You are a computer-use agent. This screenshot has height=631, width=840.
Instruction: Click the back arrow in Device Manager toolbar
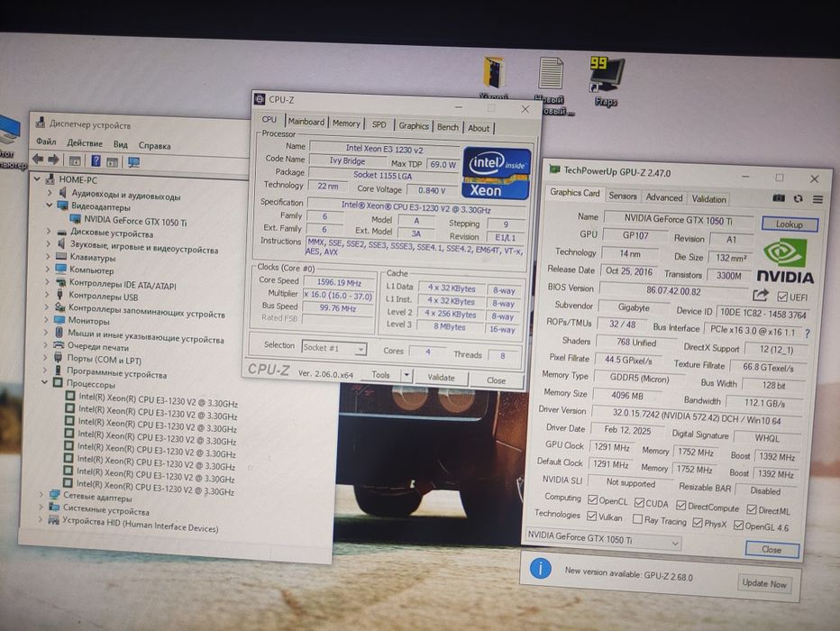click(38, 160)
